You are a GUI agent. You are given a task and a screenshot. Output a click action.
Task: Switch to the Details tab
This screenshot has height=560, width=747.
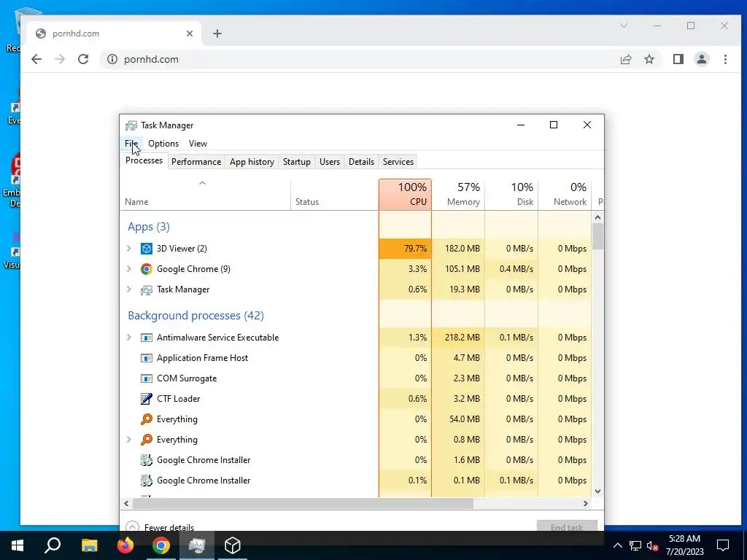coord(362,162)
